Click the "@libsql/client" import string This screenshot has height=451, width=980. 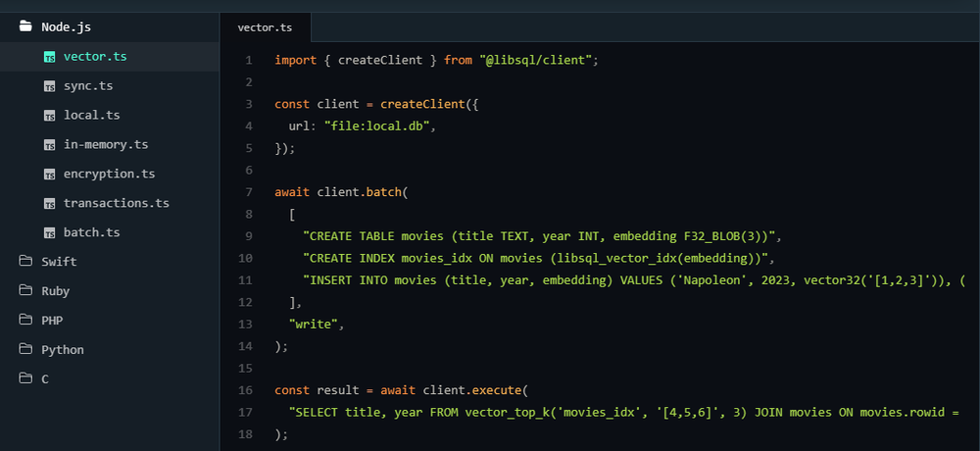[536, 60]
